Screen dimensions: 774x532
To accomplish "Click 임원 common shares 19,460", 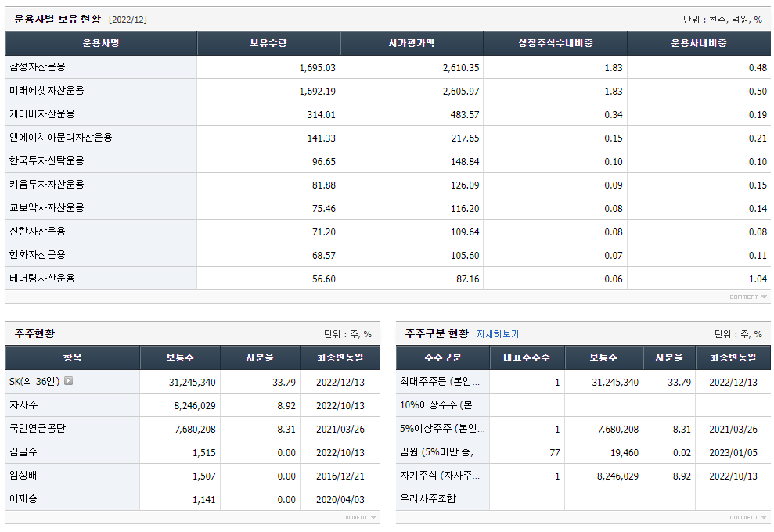I will pyautogui.click(x=625, y=452).
